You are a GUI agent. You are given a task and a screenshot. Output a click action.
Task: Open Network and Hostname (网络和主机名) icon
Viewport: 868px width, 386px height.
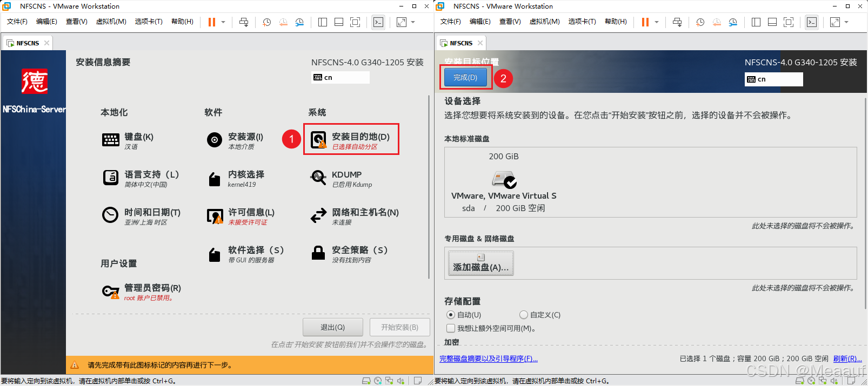[x=318, y=215]
